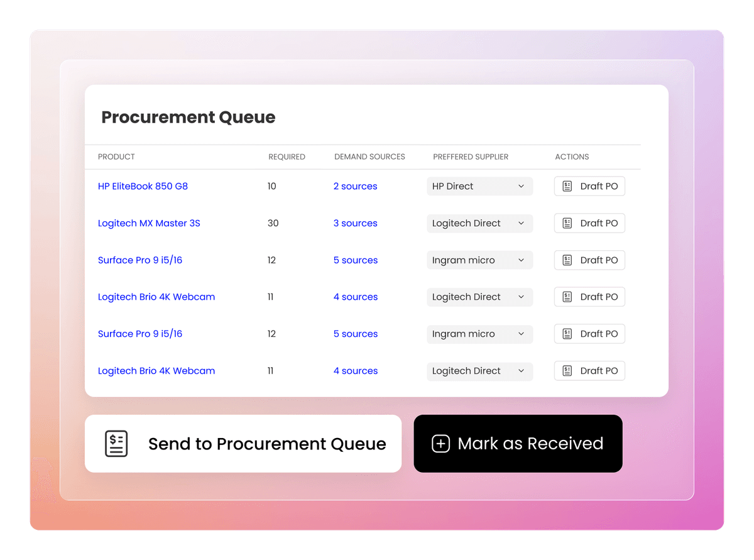754x560 pixels.
Task: Open the first Surface Pro 9 i5/16 link
Action: [x=140, y=260]
